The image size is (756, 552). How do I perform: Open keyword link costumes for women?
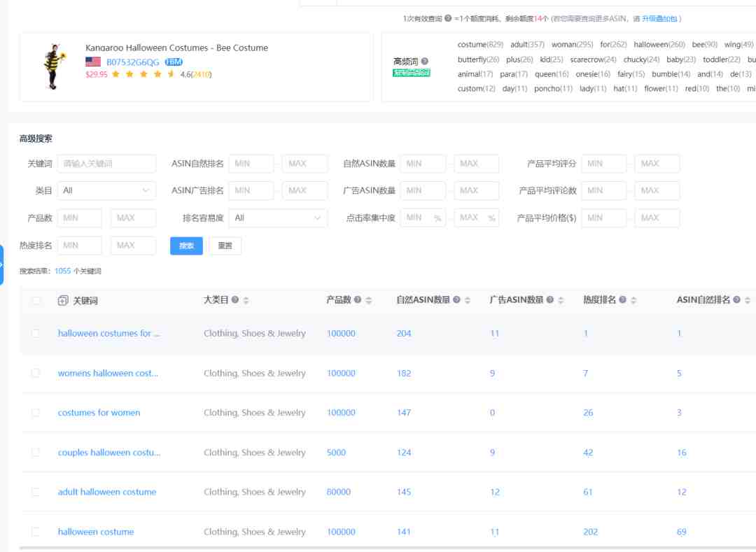point(99,413)
